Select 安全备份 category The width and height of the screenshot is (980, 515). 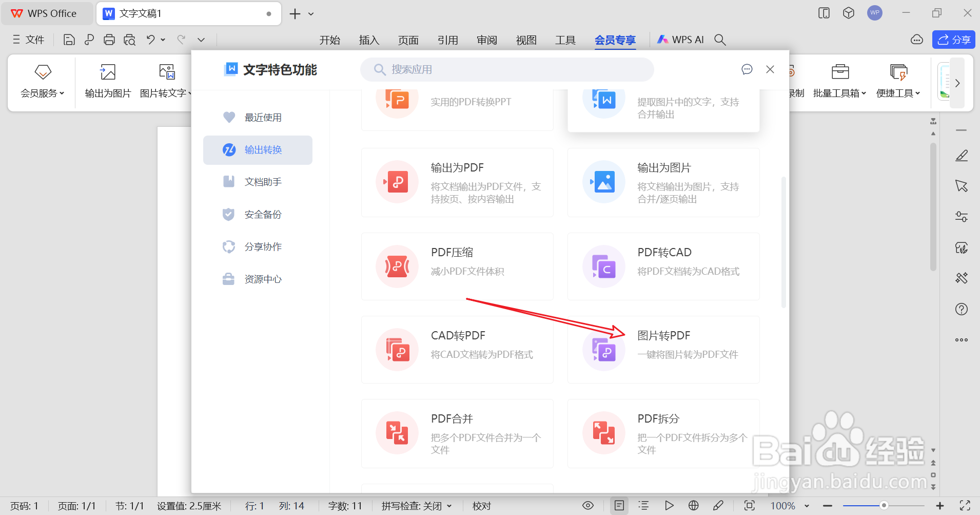tap(258, 215)
